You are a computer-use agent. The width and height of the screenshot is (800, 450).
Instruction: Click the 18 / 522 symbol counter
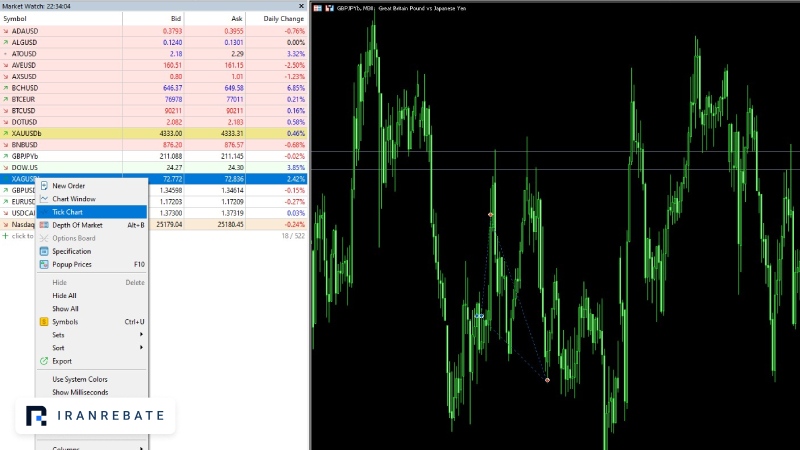point(293,236)
